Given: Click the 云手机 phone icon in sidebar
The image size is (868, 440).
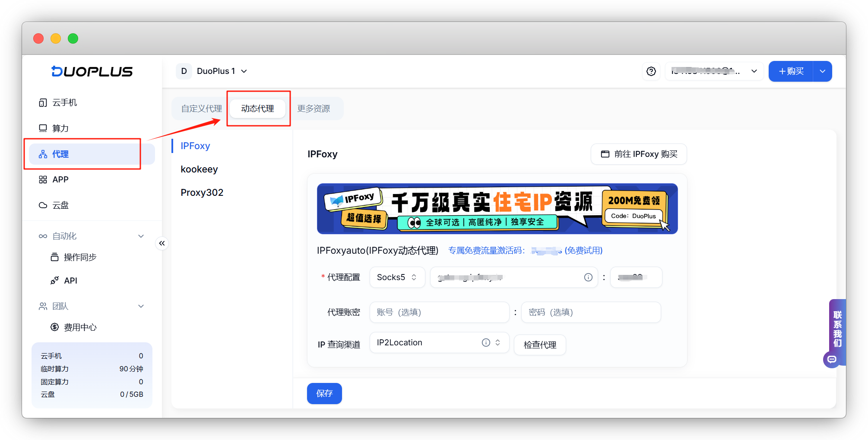Looking at the screenshot, I should [x=43, y=103].
